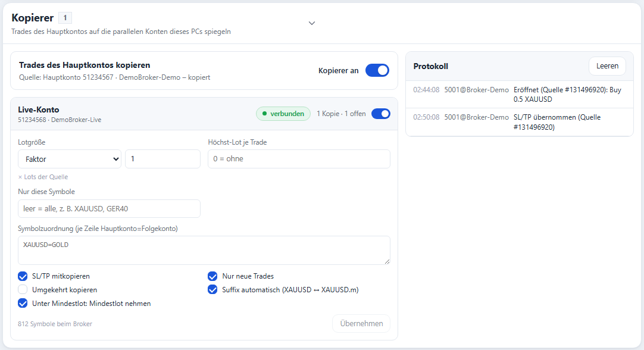Select the "Eröffnet (Quelle #131496920)" log entry
Image resolution: width=644 pixels, height=350 pixels.
[520, 95]
